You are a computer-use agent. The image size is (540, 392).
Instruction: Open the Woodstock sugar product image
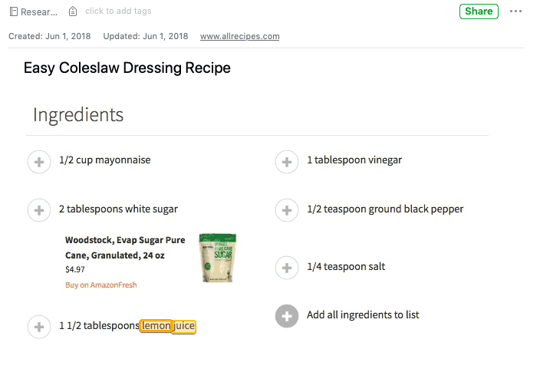tap(217, 258)
